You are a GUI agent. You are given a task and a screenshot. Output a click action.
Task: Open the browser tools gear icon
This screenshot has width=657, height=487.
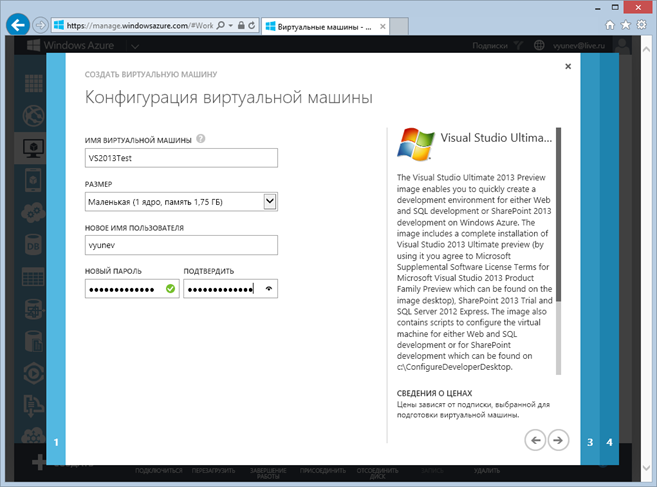pos(641,25)
